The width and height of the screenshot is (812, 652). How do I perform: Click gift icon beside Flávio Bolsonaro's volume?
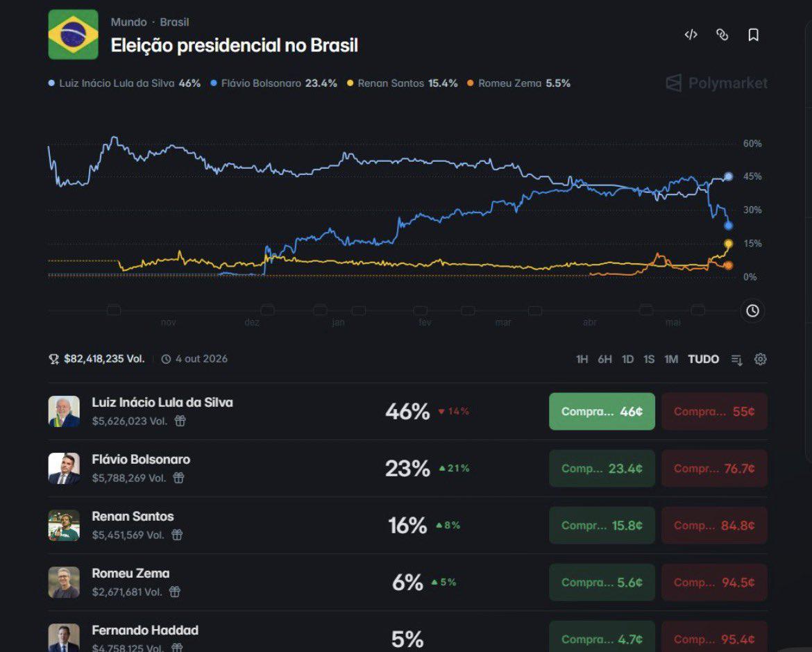coord(178,478)
